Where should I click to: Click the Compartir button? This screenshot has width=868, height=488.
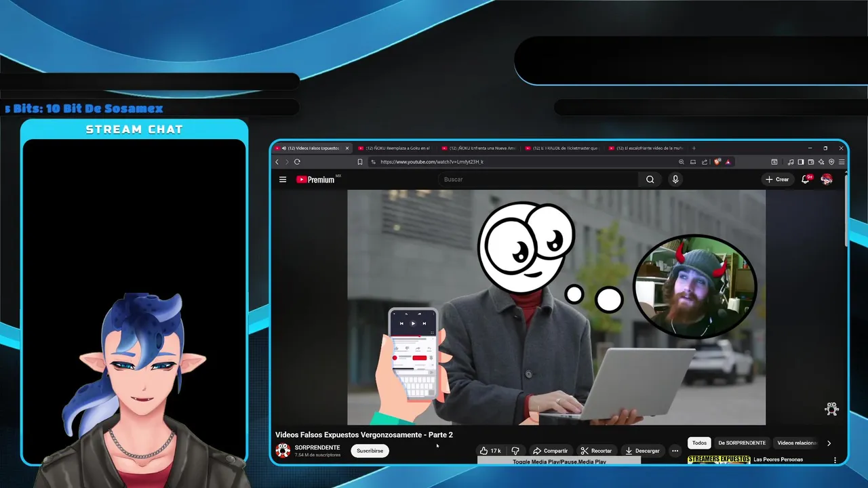pos(550,451)
